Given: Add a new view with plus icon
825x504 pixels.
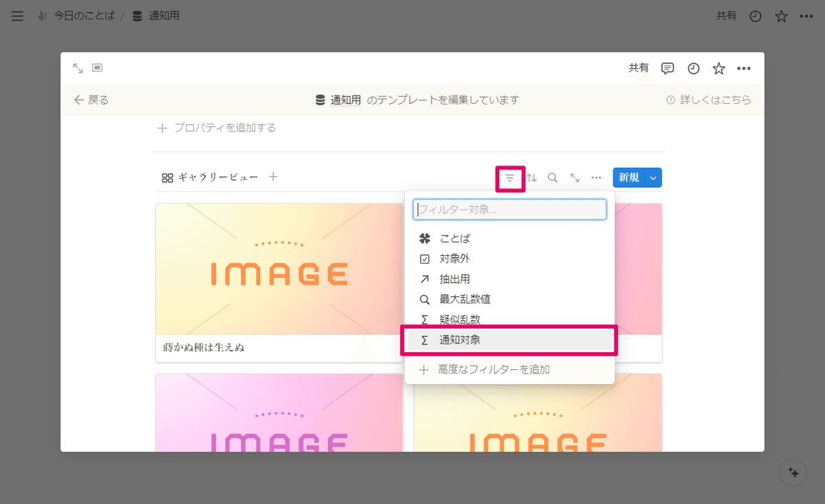Looking at the screenshot, I should pos(273,177).
